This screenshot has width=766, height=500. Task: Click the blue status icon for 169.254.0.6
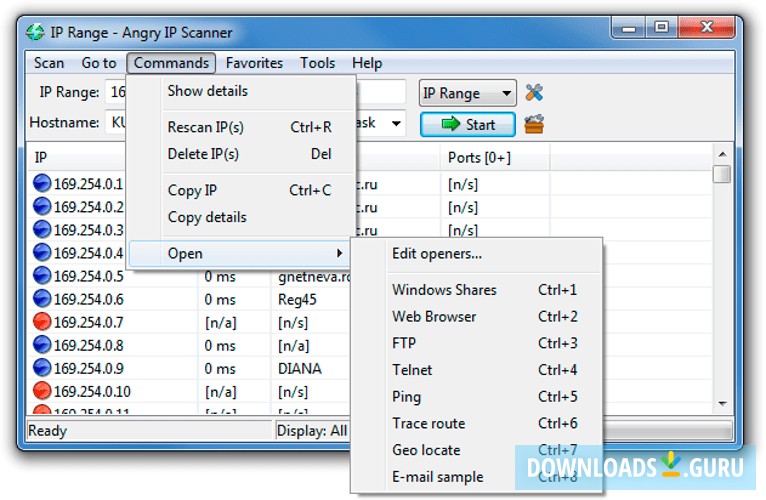[42, 298]
